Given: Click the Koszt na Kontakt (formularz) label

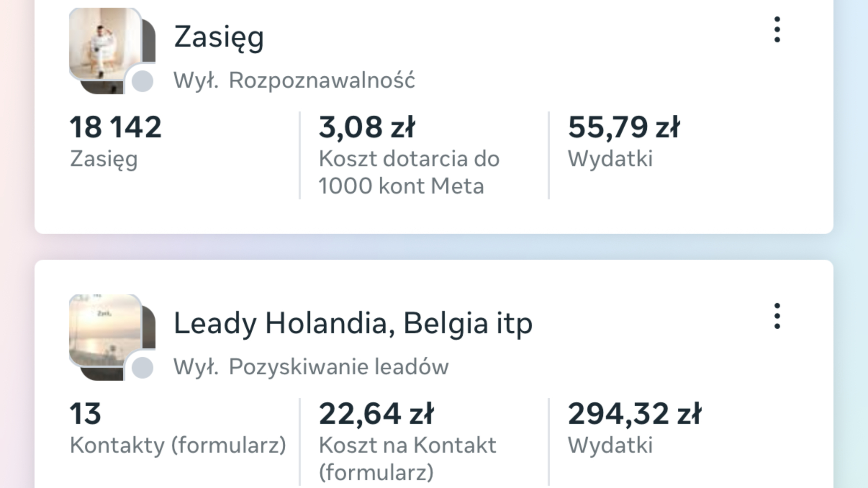Looking at the screenshot, I should coord(407,459).
